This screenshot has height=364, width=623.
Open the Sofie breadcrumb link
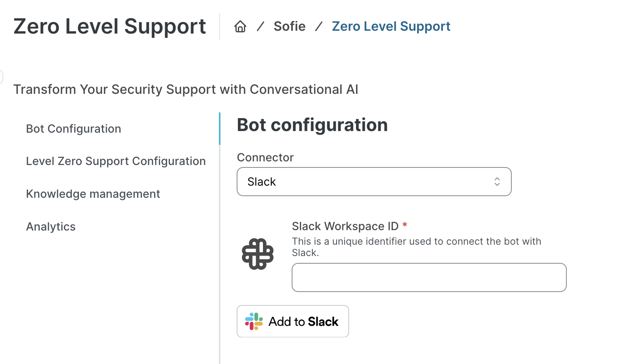(289, 26)
